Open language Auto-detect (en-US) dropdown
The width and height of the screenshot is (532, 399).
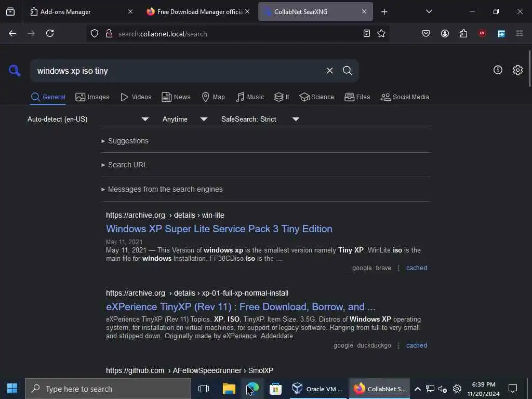(88, 119)
